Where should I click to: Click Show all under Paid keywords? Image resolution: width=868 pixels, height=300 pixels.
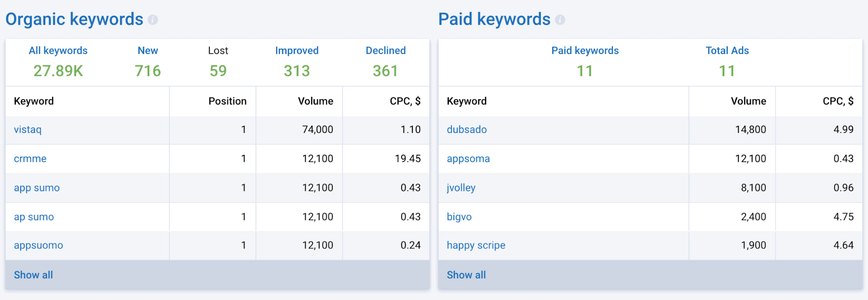click(x=466, y=275)
